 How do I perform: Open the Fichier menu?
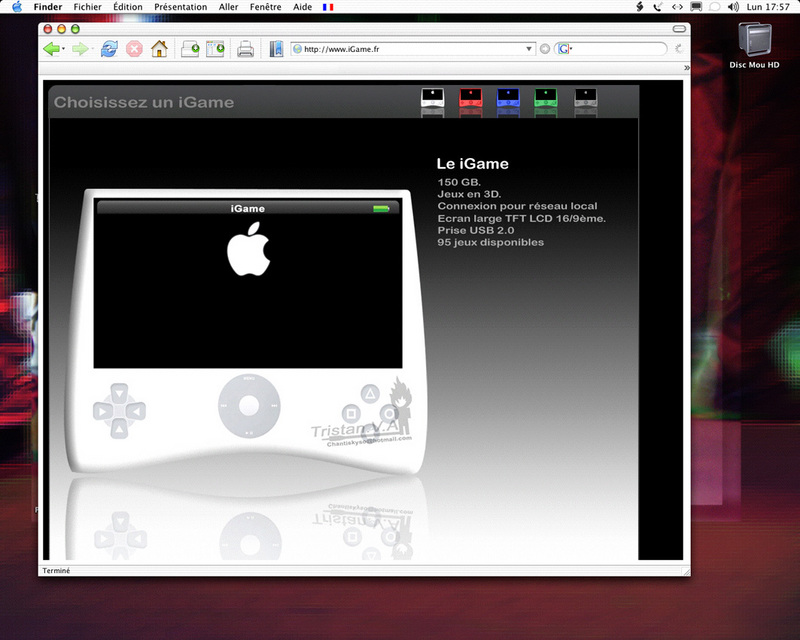click(x=87, y=7)
